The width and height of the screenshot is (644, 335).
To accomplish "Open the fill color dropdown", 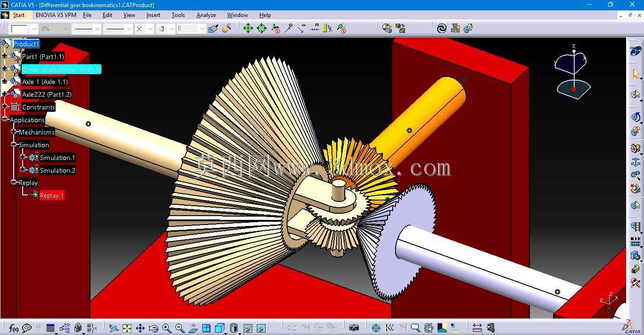I will [34, 29].
